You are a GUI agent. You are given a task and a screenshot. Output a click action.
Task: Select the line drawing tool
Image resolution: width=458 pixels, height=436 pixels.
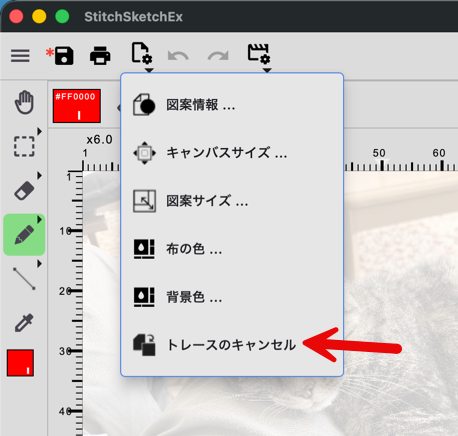coord(24,278)
